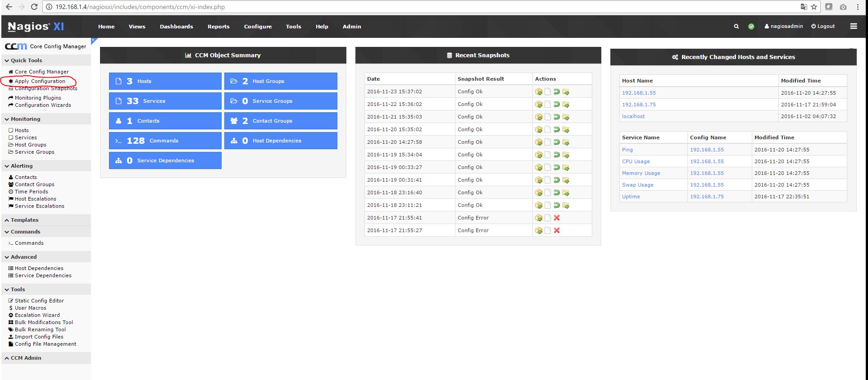Click Logout in the header
This screenshot has width=868, height=380.
[x=823, y=27]
